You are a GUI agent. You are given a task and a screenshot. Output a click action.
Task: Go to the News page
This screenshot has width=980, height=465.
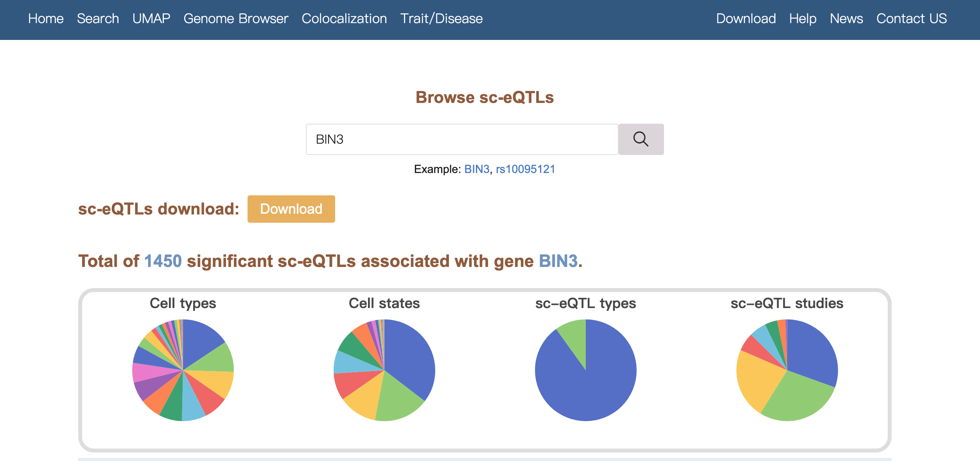click(846, 19)
